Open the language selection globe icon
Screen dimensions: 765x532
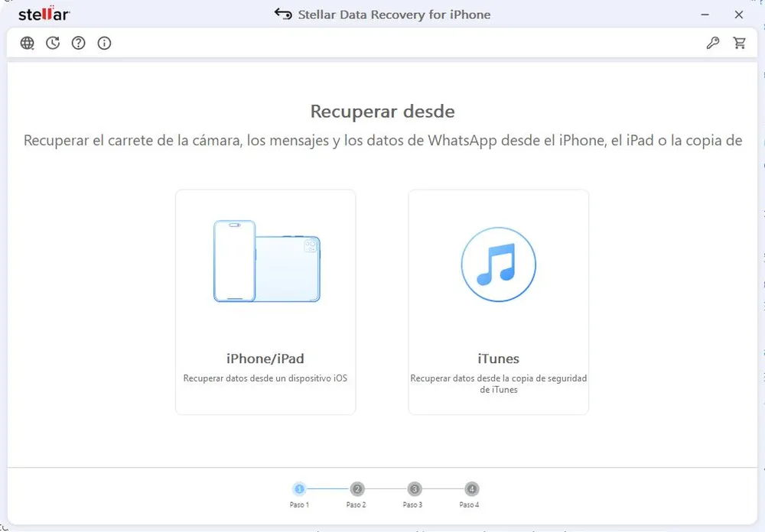point(27,43)
